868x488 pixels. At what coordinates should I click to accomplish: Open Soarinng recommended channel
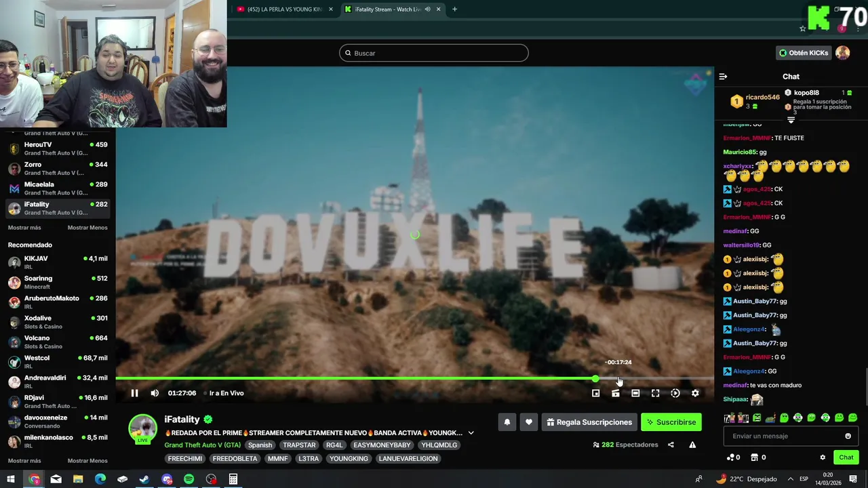[58, 282]
